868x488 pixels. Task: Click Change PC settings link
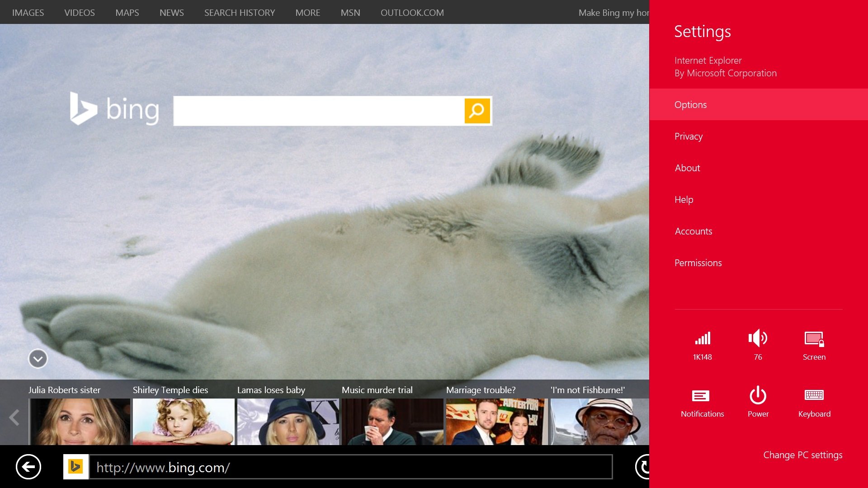click(x=803, y=455)
